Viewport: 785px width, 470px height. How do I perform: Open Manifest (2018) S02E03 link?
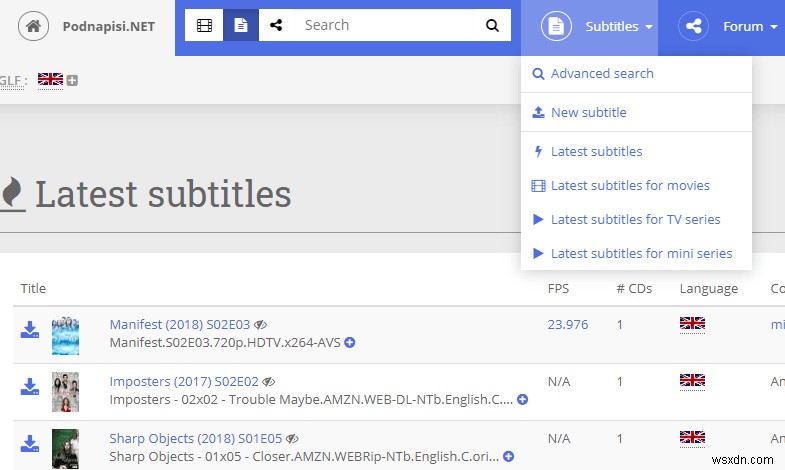tap(180, 325)
